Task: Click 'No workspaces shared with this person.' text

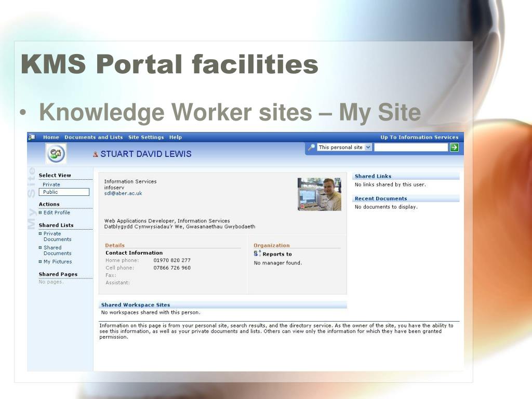Action: (x=151, y=312)
